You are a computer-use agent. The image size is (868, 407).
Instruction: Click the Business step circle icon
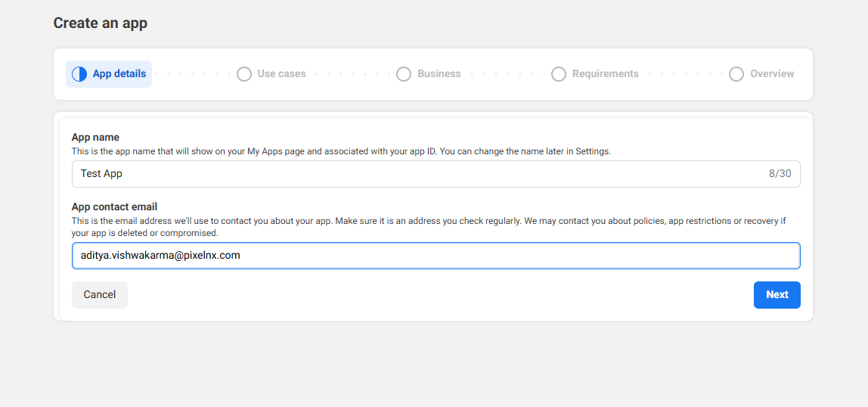(x=404, y=74)
